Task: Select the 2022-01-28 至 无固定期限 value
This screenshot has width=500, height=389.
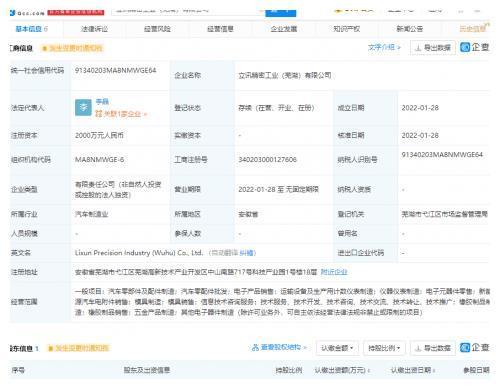Action: point(278,189)
